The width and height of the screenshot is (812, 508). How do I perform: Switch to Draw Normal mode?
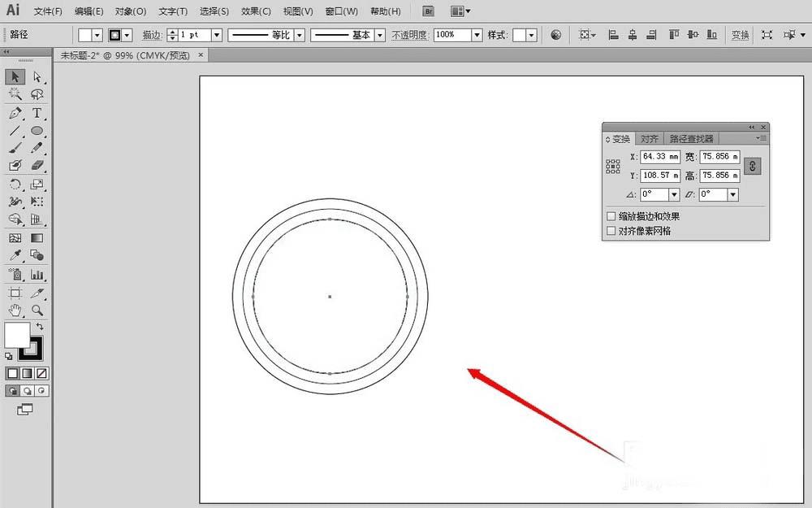pos(13,391)
